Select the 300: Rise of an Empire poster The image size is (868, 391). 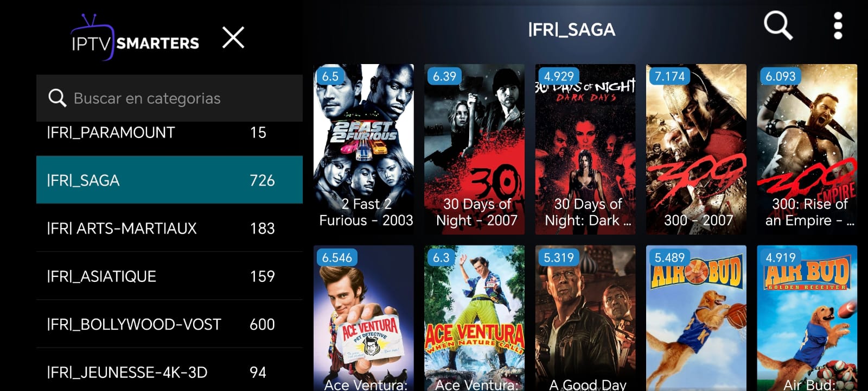(807, 149)
